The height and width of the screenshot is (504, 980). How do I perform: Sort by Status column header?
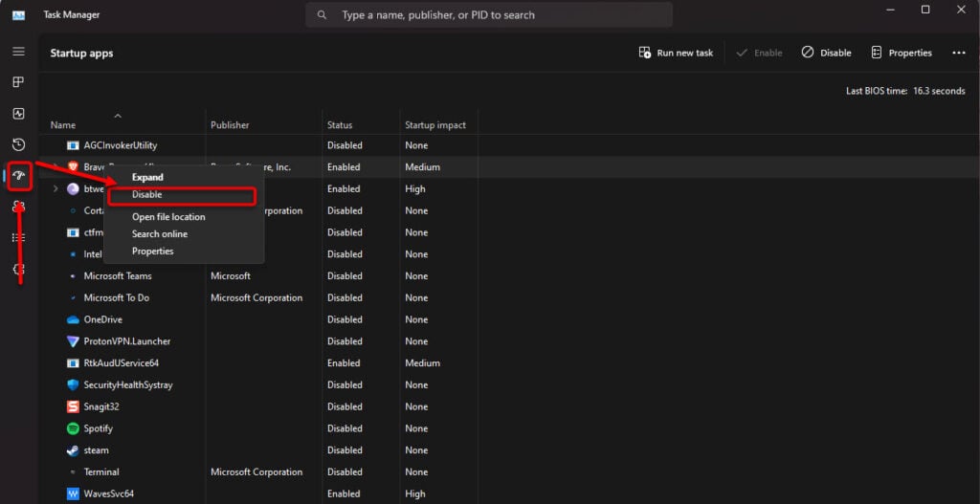click(340, 125)
